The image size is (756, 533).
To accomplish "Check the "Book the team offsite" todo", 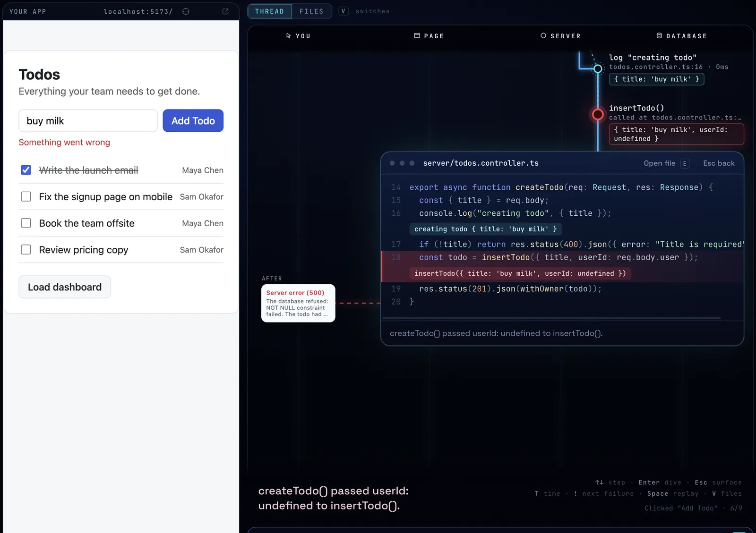I will (26, 223).
